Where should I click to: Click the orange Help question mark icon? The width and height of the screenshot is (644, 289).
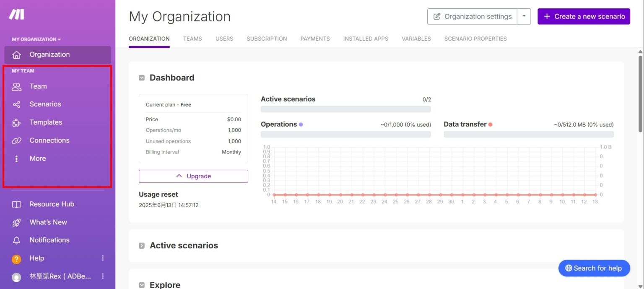[16, 259]
